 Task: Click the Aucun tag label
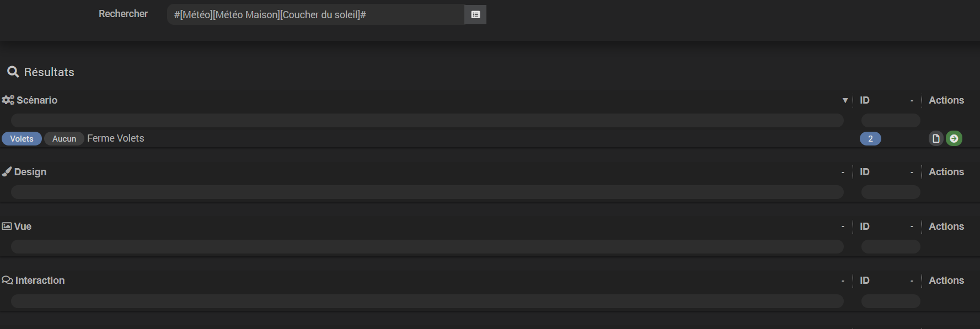pyautogui.click(x=64, y=139)
